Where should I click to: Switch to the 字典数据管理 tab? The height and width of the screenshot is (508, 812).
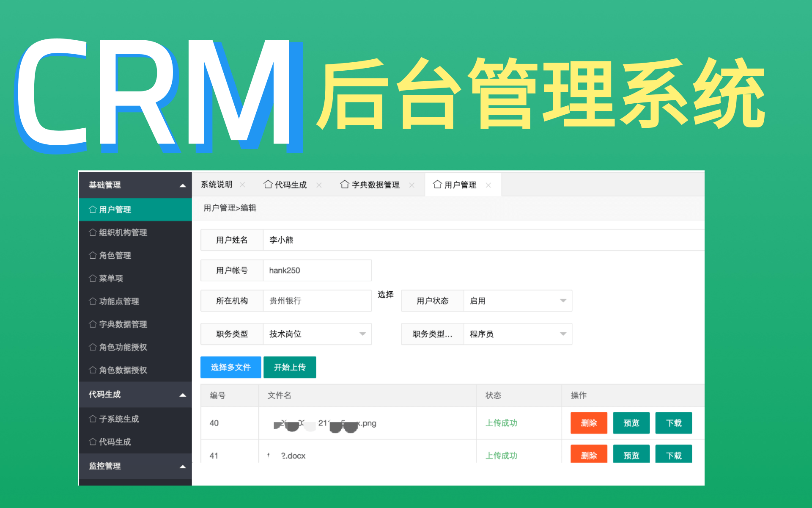click(376, 185)
